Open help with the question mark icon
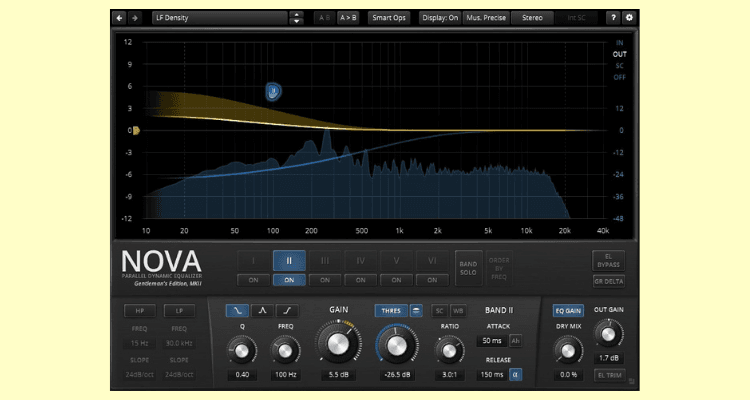 (x=613, y=18)
